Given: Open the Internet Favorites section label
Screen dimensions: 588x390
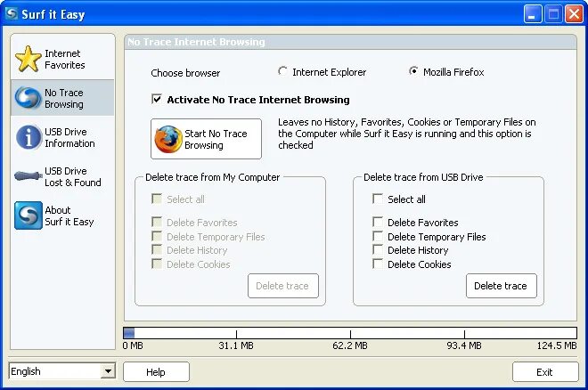Looking at the screenshot, I should click(x=64, y=59).
